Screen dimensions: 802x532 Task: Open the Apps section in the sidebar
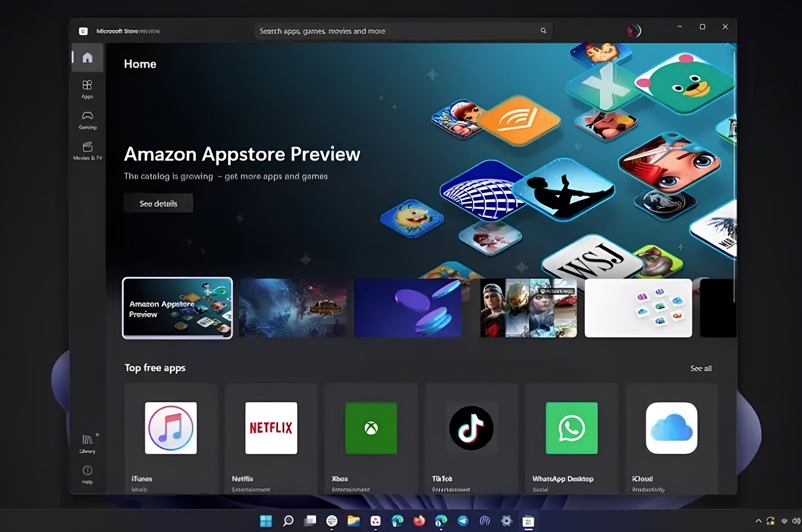click(87, 89)
